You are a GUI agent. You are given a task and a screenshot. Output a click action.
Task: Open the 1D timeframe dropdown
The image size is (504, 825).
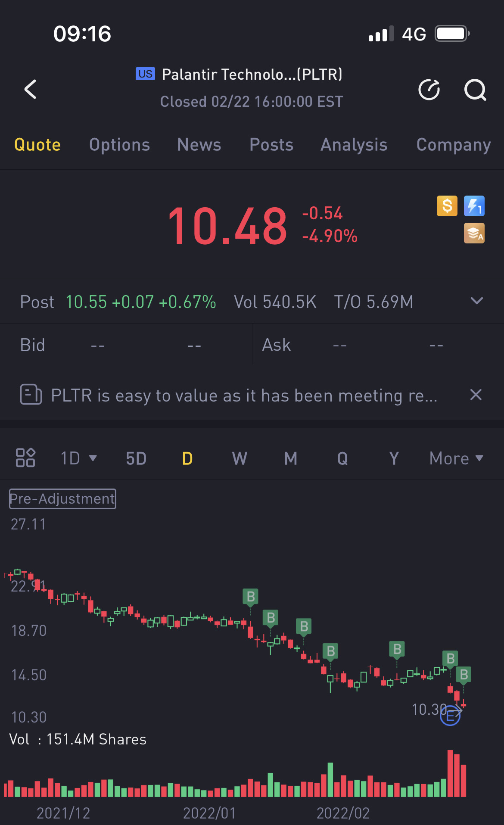tap(78, 458)
